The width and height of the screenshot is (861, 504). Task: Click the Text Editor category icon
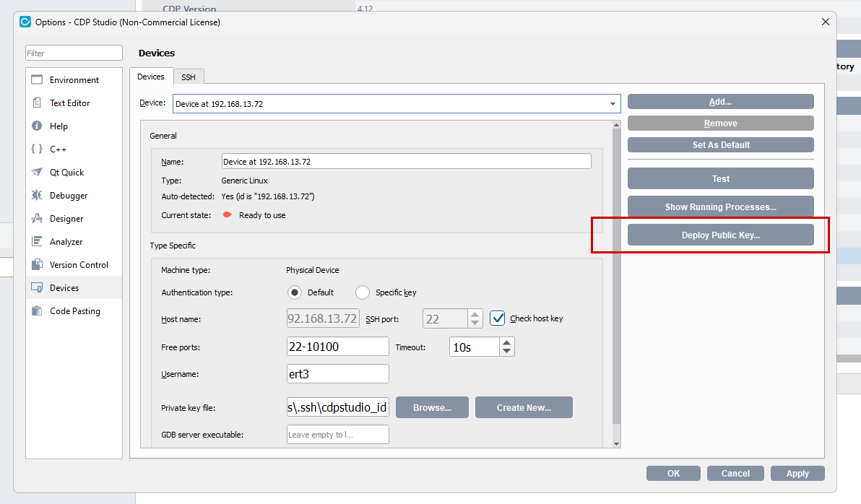coord(37,103)
